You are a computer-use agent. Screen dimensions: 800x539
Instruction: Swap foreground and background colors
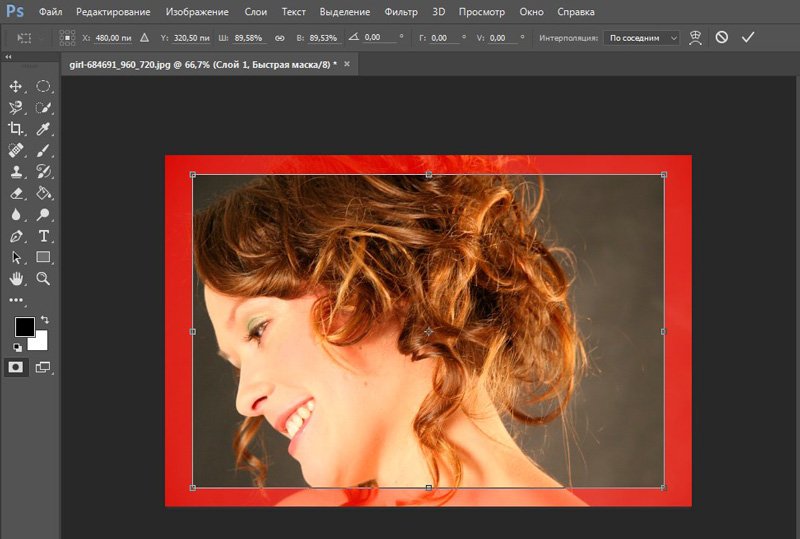[45, 320]
